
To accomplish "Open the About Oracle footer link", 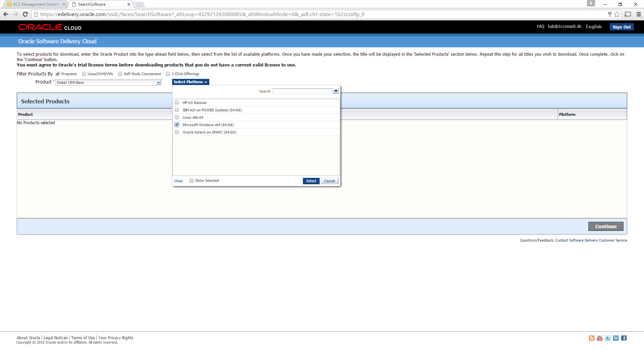I will 28,338.
